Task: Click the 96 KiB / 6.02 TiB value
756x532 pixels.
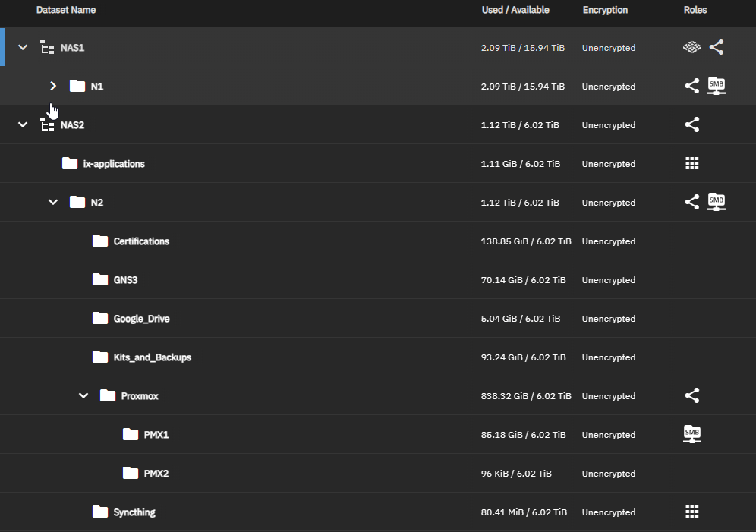Action: [516, 474]
